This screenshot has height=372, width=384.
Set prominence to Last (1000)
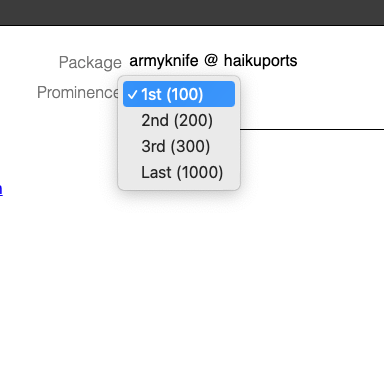click(179, 172)
